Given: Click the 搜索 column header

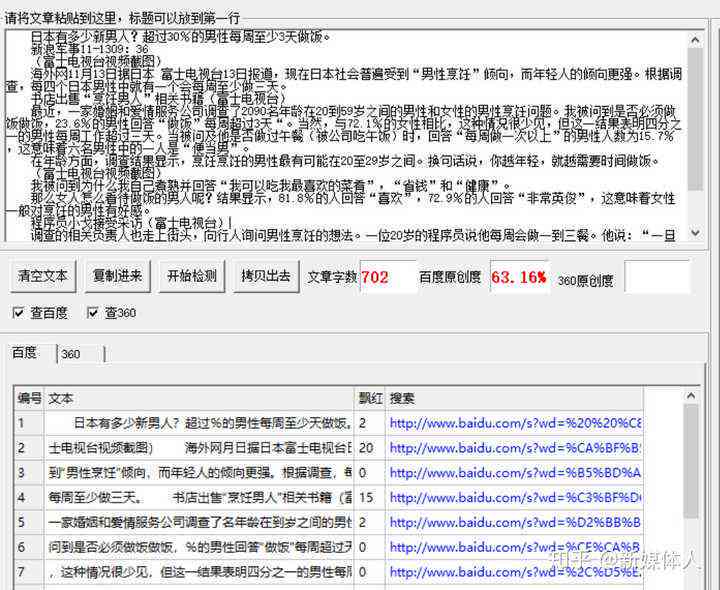Looking at the screenshot, I should pos(514,398).
